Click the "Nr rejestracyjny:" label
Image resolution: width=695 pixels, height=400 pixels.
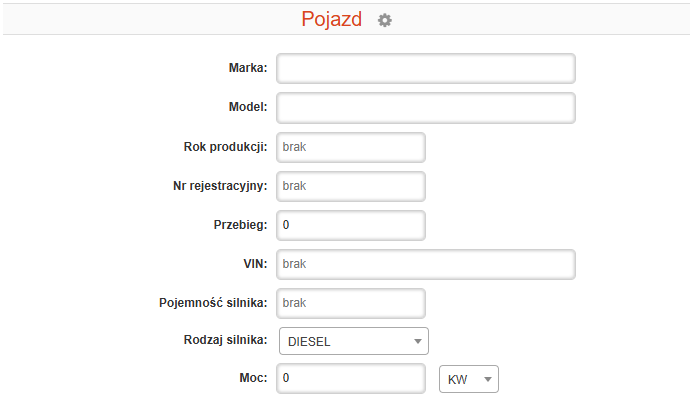(220, 186)
